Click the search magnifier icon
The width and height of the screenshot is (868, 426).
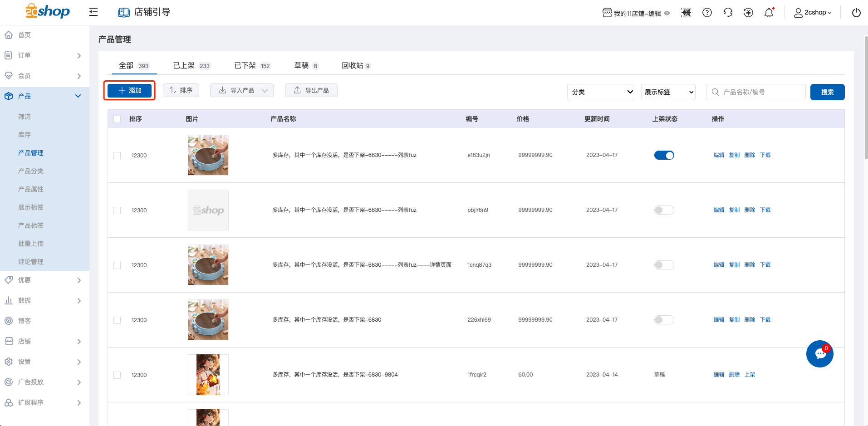[x=715, y=92]
